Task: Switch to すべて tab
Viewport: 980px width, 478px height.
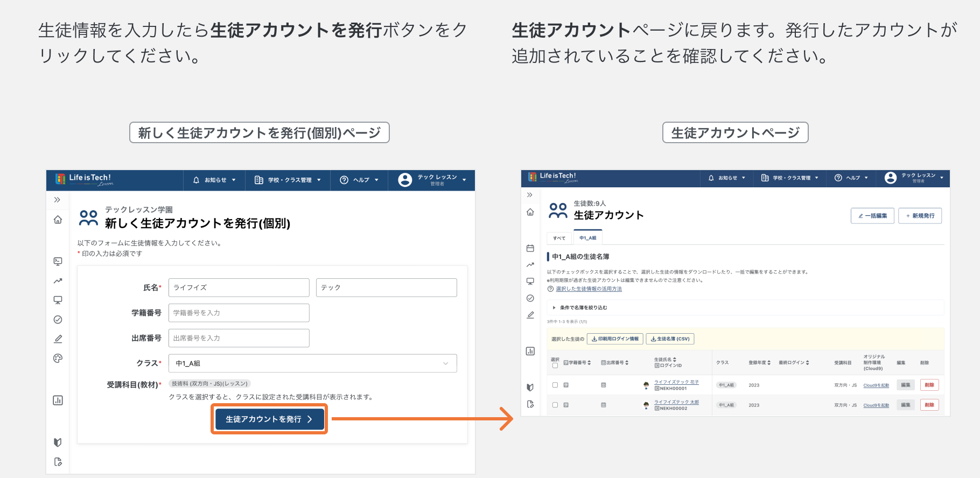Action: tap(559, 238)
